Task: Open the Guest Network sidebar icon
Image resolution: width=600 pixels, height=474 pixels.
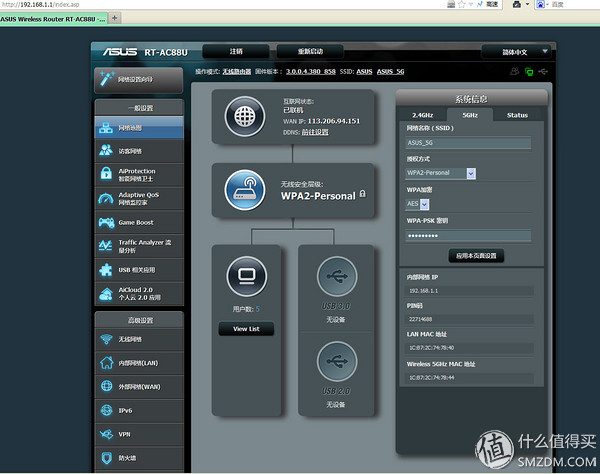Action: [106, 151]
